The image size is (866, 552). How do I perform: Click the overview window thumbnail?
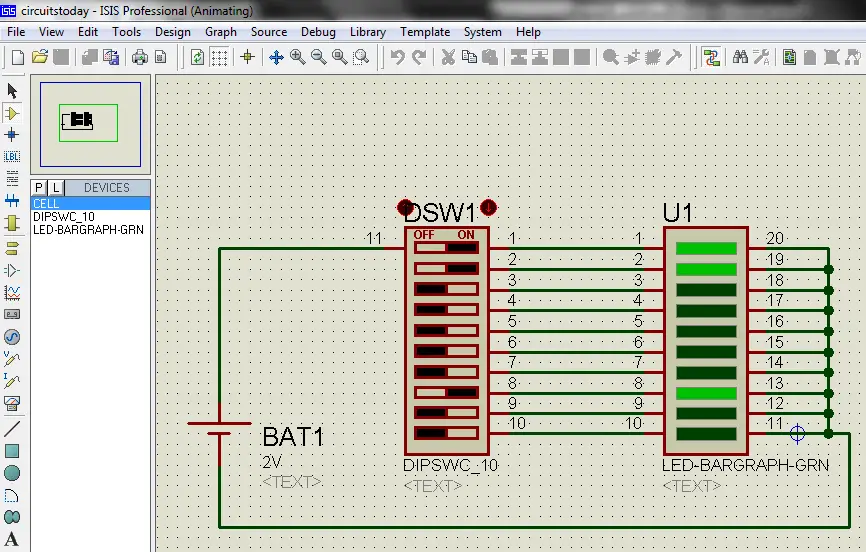tap(91, 124)
